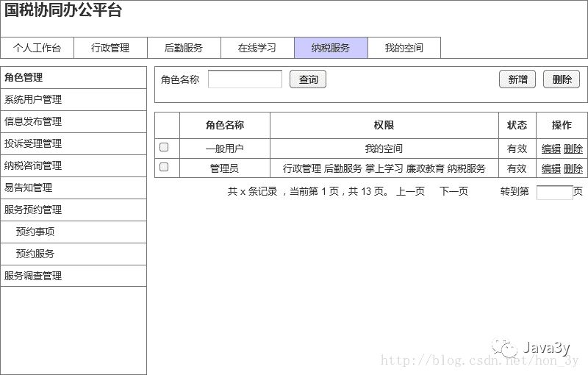Image resolution: width=588 pixels, height=375 pixels.
Task: Go to the 在线学习 tab
Action: [257, 48]
